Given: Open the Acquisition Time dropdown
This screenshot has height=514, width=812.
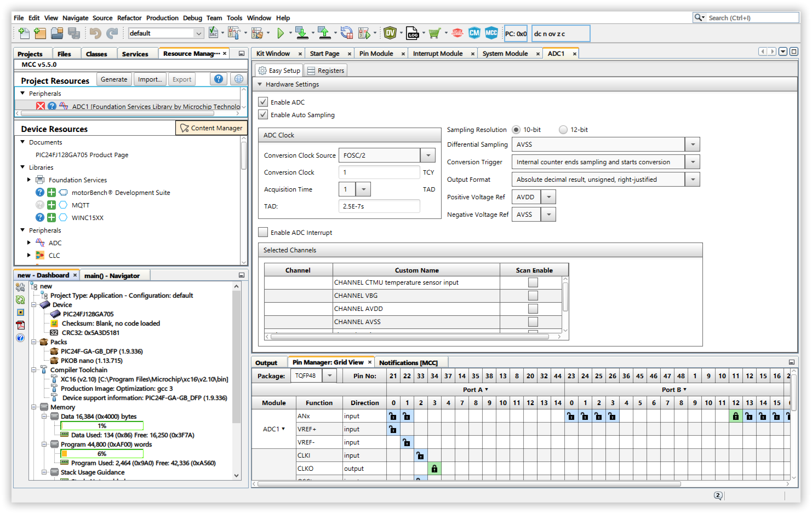Looking at the screenshot, I should point(363,189).
